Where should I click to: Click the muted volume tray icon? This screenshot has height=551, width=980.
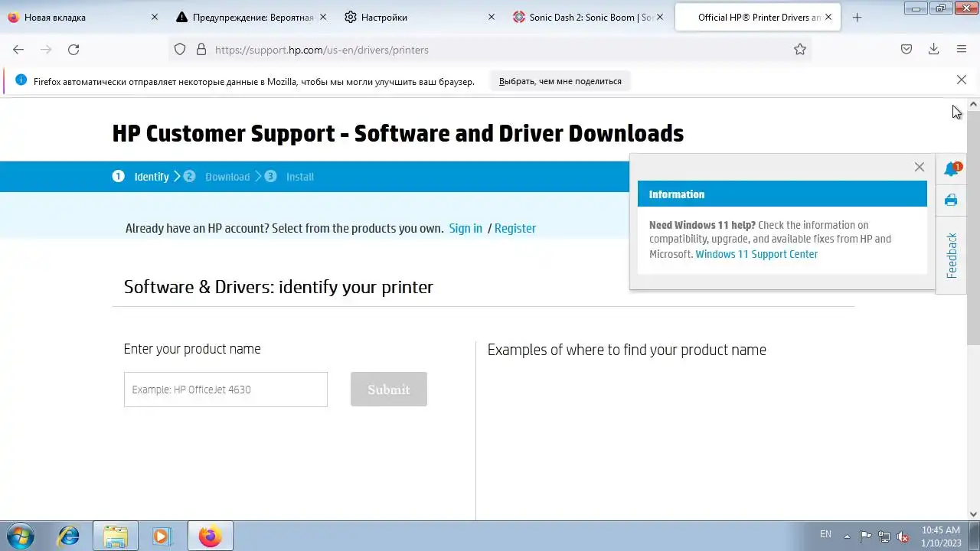click(x=903, y=536)
